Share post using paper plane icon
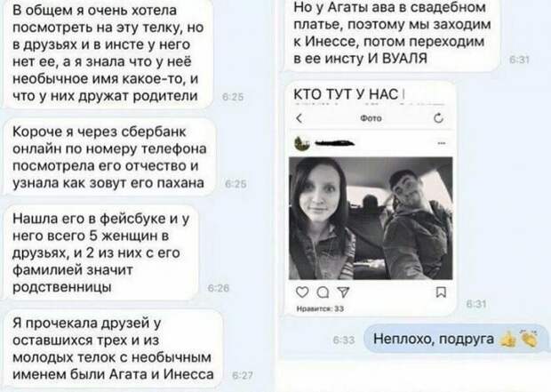This screenshot has width=551, height=392. coord(343,292)
